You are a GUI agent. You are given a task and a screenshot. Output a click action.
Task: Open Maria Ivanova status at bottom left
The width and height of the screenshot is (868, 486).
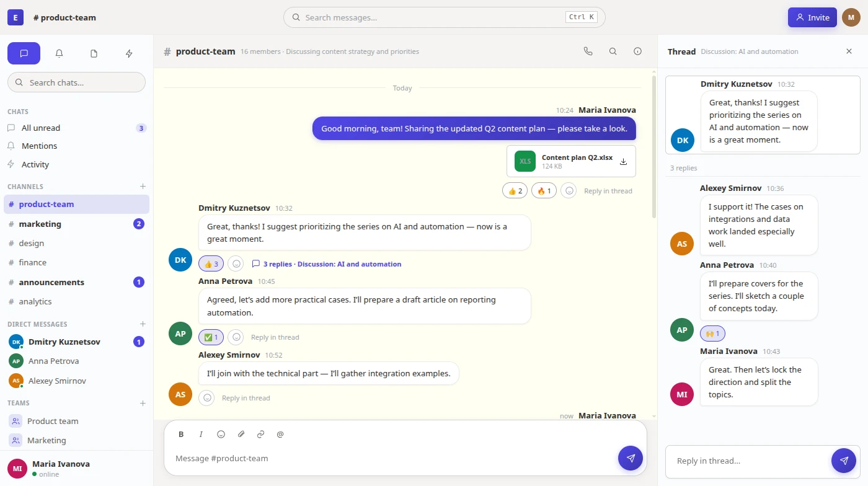tap(76, 468)
